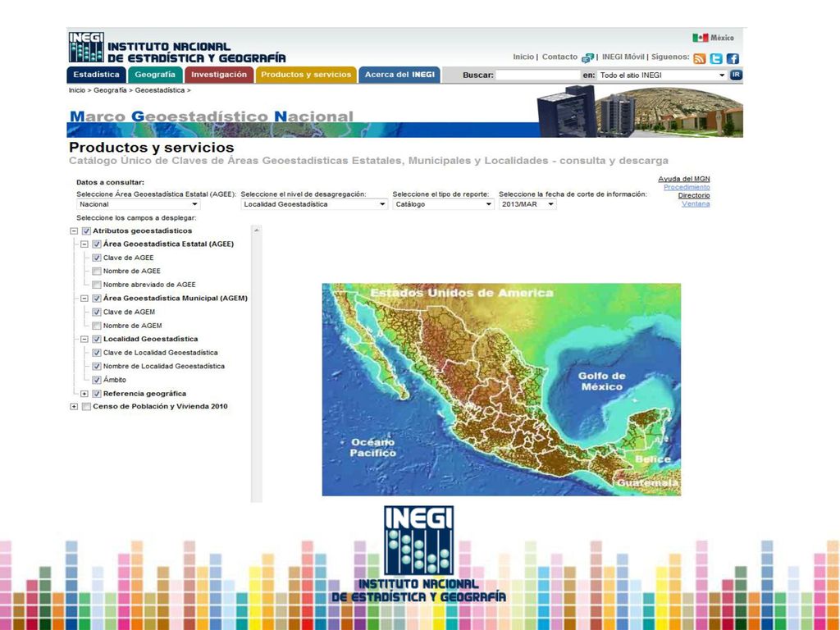Screen dimensions: 840x630
Task: Uncheck 'Área Geoestadística Estatal (AGEE)' checkbox
Action: click(97, 244)
